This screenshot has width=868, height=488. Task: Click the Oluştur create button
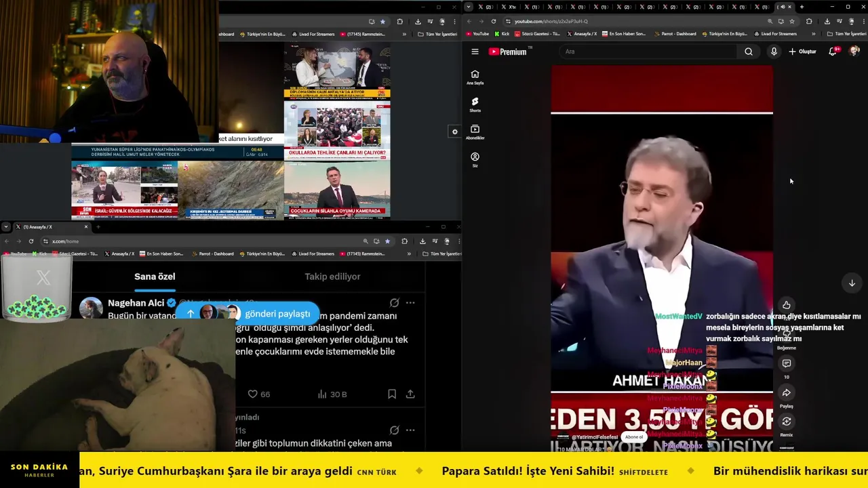point(802,52)
